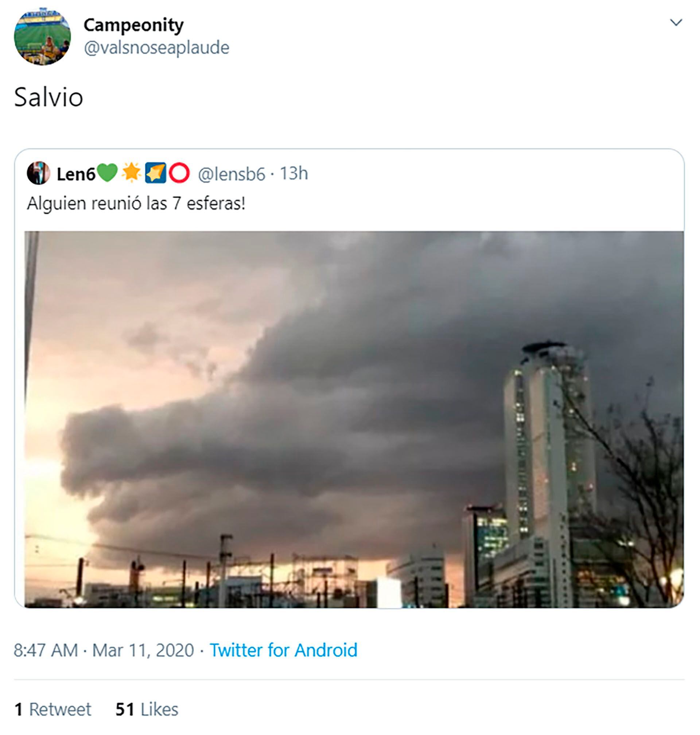Open the Campeonity profile avatar
700x735 pixels.
pos(42,36)
